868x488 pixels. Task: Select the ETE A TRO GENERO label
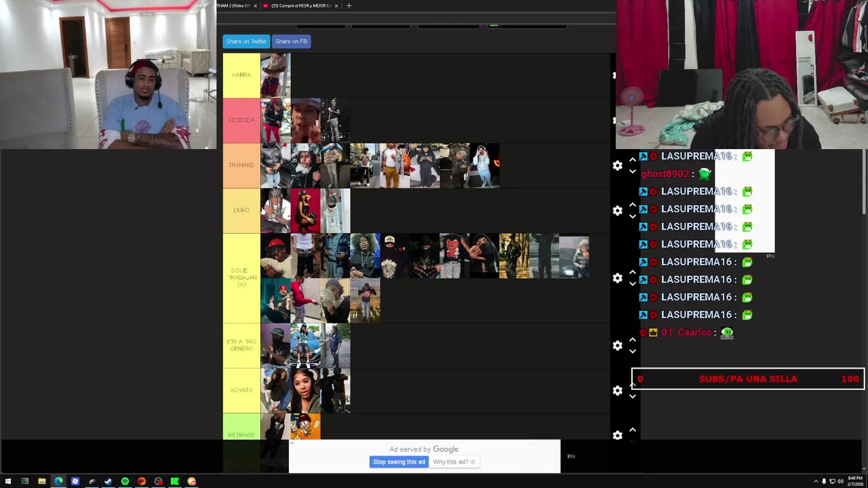(x=241, y=346)
